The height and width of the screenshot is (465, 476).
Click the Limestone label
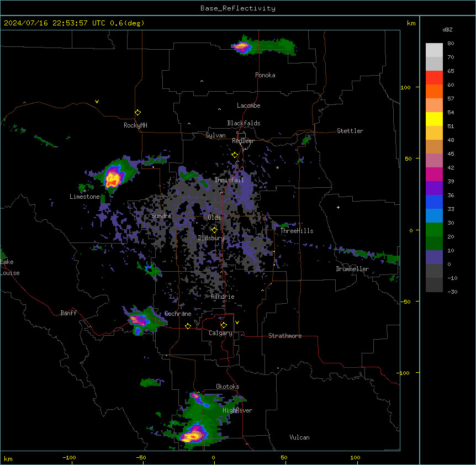click(84, 197)
